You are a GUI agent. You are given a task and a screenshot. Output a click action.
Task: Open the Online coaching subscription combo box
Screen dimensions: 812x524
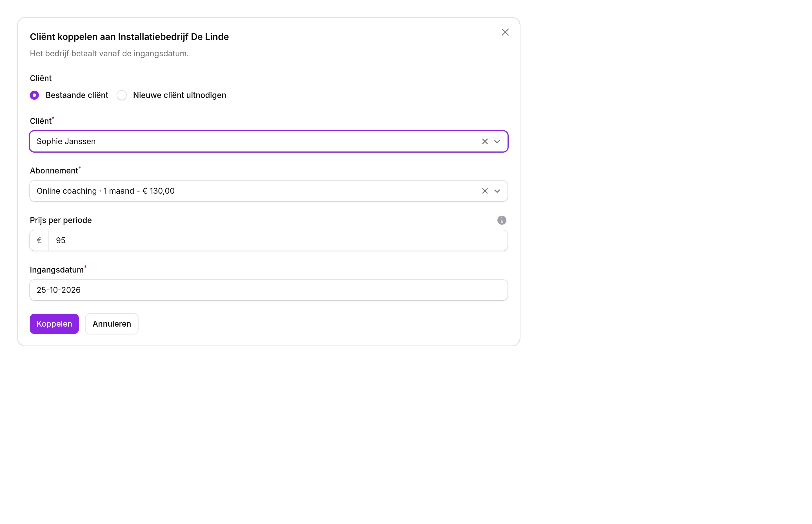(x=268, y=191)
